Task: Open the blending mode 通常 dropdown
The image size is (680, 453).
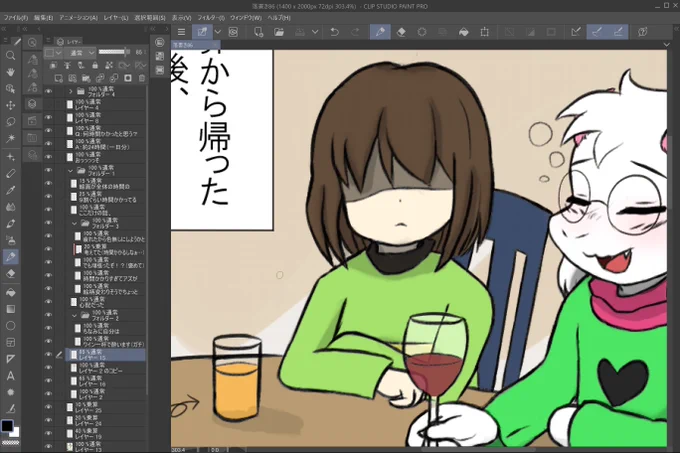Action: [x=81, y=52]
